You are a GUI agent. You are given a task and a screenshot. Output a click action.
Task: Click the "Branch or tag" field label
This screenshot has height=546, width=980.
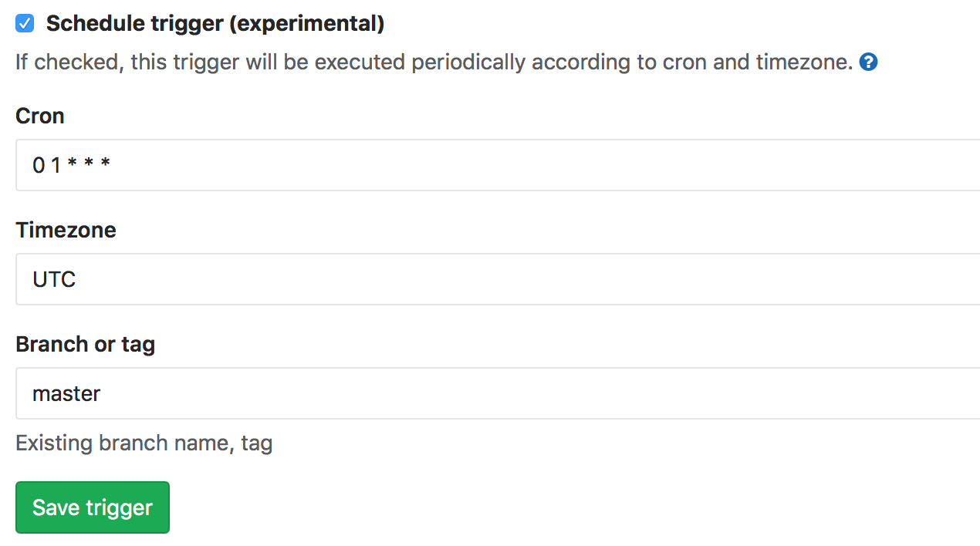85,345
